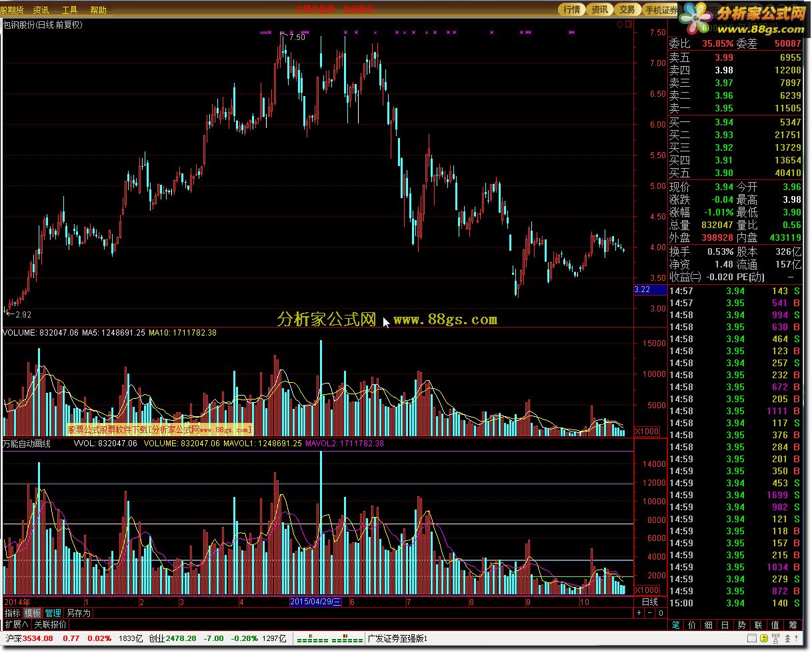Select the 指标 tab below the chart
Image resolution: width=812 pixels, height=653 pixels.
[12, 613]
